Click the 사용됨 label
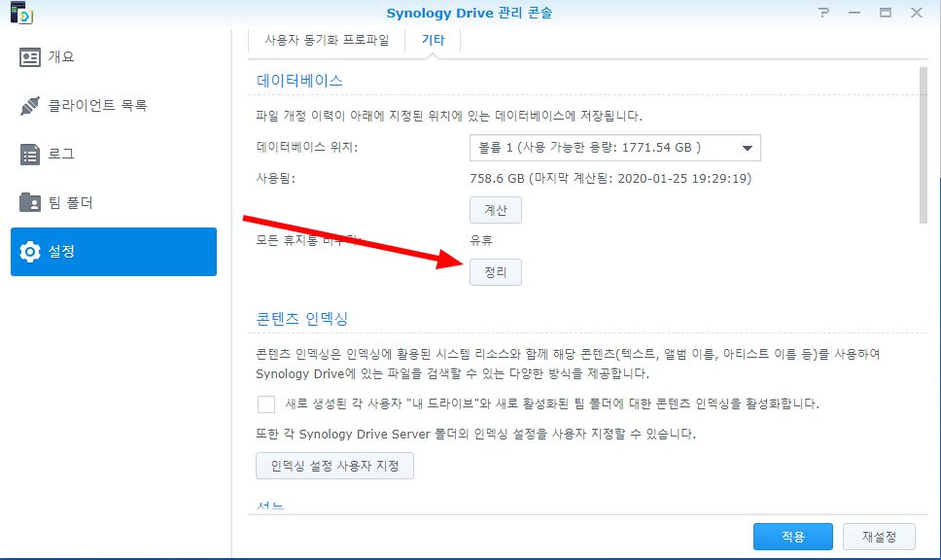The image size is (941, 560). (x=275, y=178)
